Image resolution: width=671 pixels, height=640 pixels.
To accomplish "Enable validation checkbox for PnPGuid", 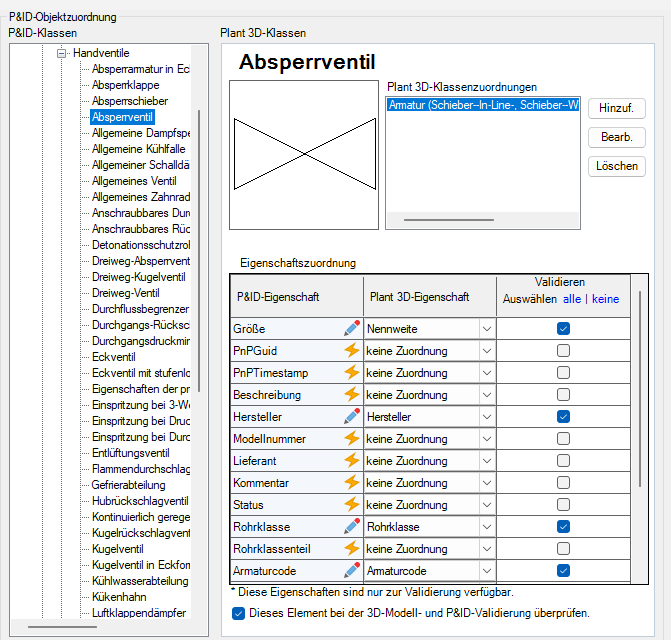I will (563, 350).
